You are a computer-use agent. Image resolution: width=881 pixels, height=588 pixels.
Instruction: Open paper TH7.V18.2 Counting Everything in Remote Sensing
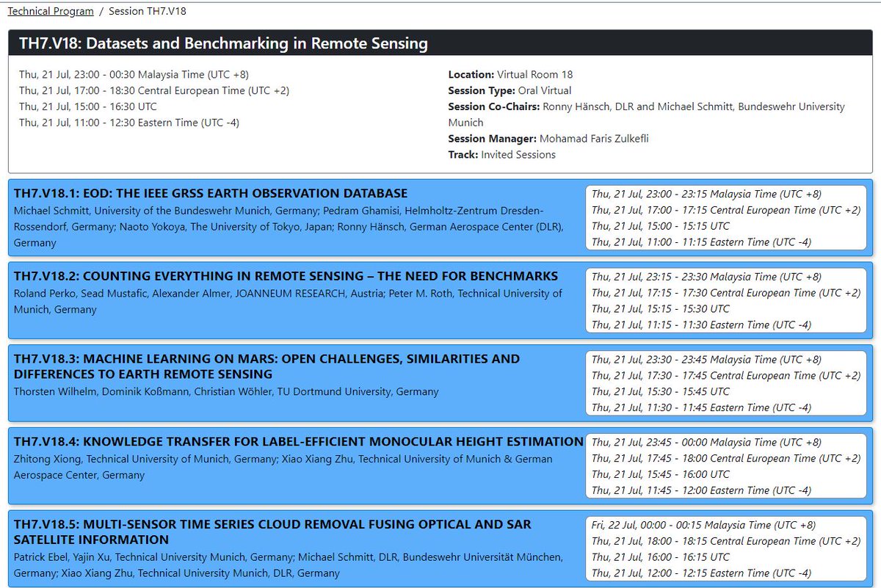point(286,276)
